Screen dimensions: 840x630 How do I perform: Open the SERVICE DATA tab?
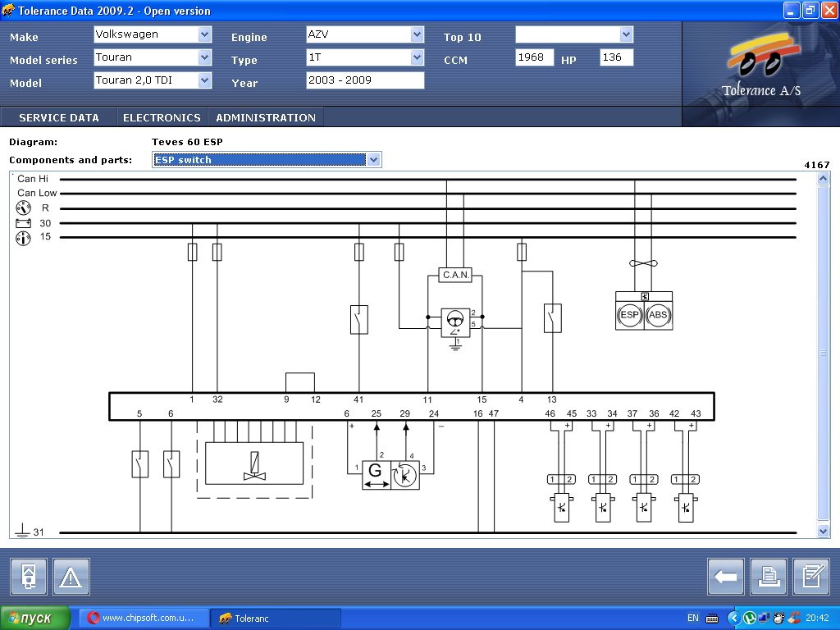click(59, 117)
